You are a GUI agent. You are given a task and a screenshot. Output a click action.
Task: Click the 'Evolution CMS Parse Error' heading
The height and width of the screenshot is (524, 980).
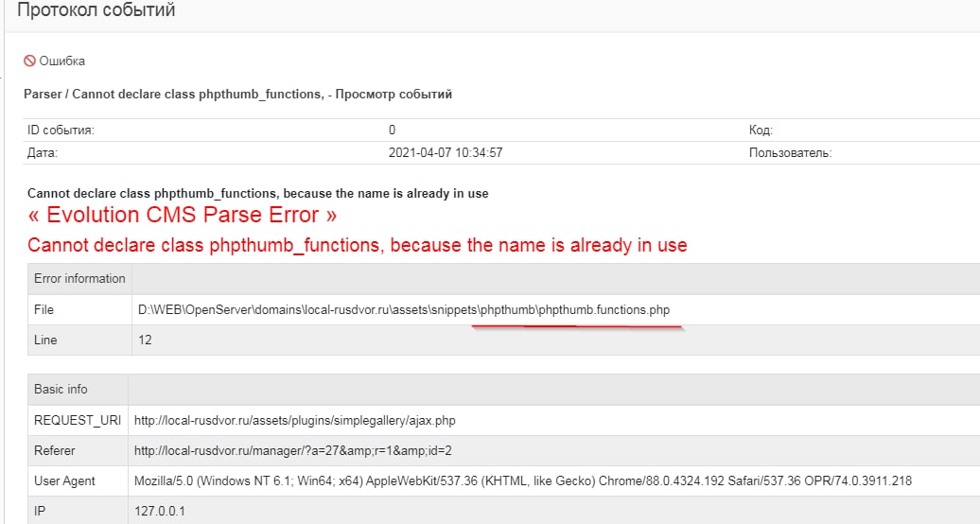click(x=182, y=215)
